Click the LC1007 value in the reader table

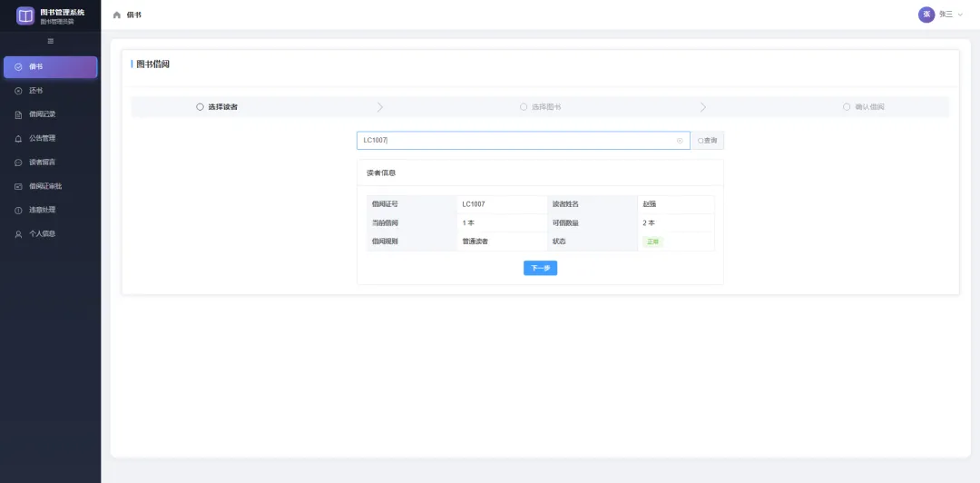(474, 204)
